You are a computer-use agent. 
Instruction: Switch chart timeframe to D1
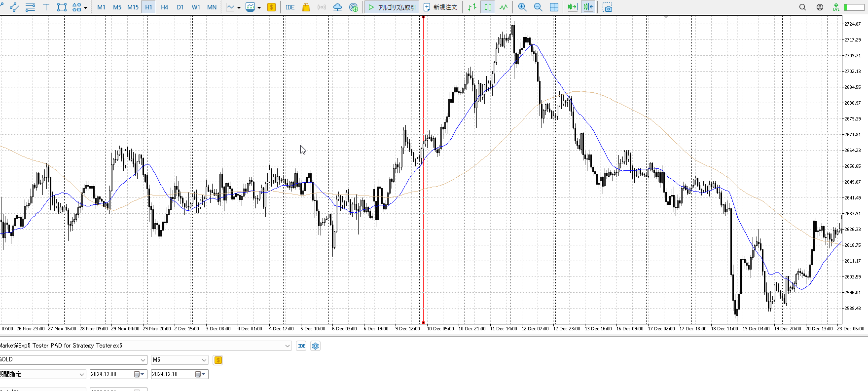tap(180, 7)
